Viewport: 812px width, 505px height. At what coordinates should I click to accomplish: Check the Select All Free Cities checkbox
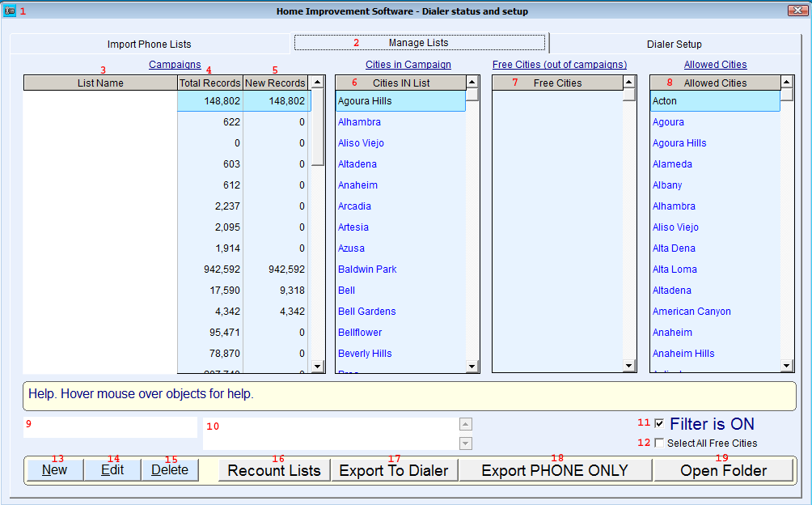pos(659,443)
